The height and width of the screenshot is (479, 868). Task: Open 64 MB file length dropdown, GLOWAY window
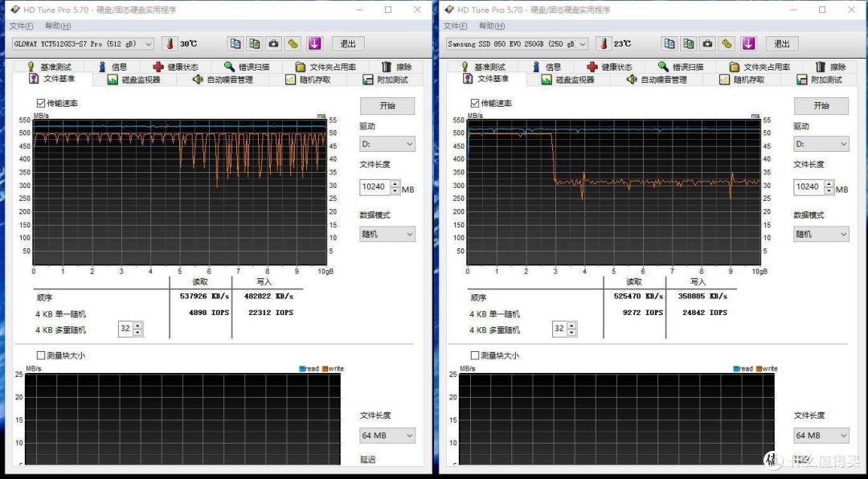pos(387,436)
